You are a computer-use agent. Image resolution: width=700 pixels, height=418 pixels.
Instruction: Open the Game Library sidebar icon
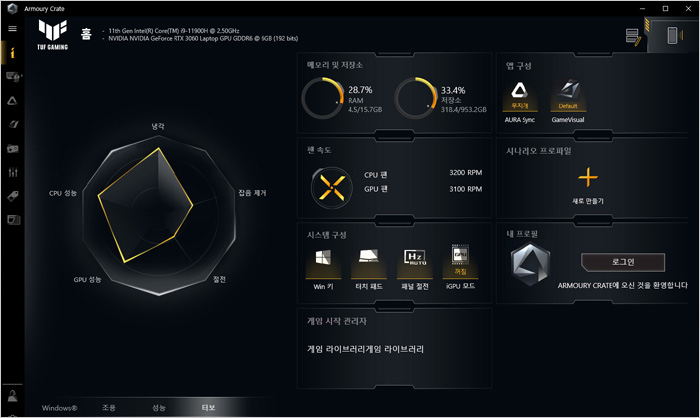(x=12, y=149)
